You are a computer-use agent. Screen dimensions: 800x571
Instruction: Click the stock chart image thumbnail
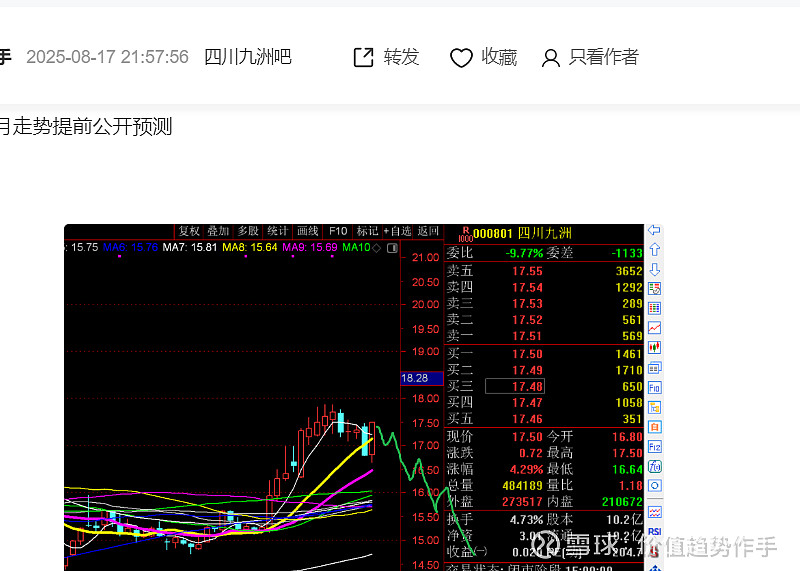coord(363,398)
